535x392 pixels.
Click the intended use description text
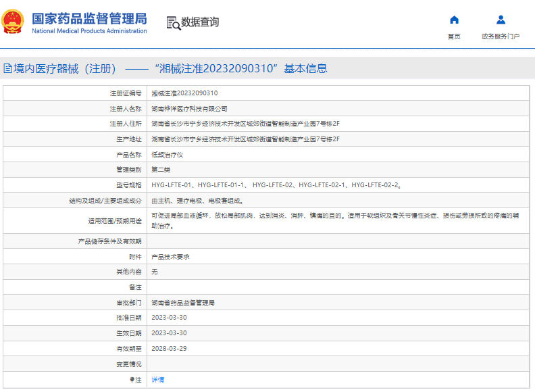click(335, 221)
